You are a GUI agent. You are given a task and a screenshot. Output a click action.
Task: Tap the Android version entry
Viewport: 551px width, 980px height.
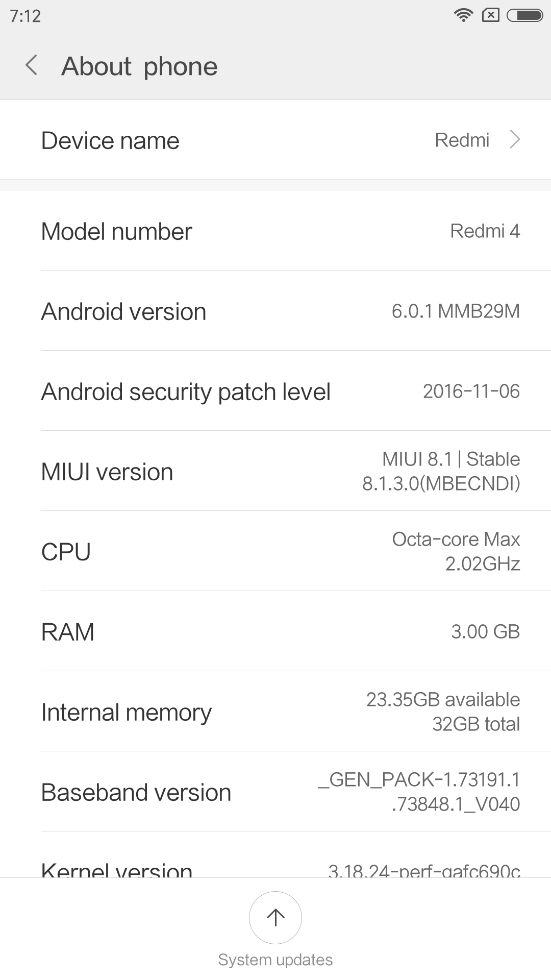point(275,311)
